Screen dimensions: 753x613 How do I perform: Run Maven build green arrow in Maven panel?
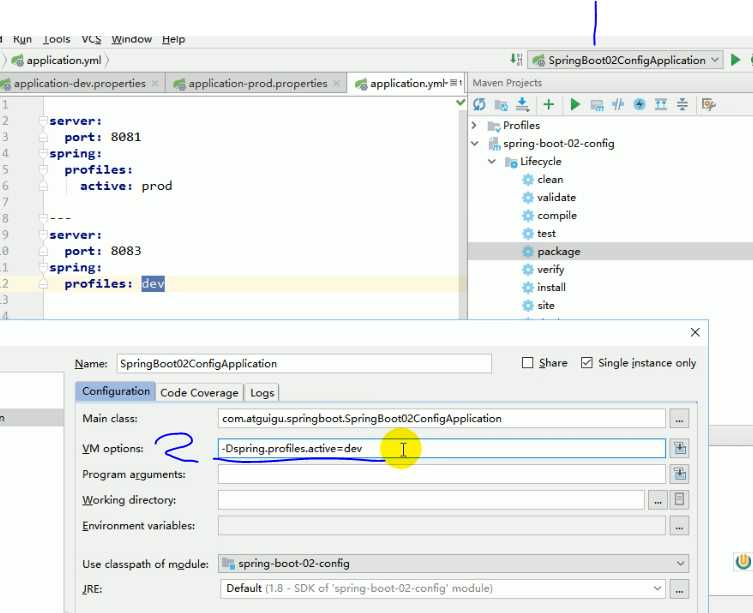(x=575, y=104)
